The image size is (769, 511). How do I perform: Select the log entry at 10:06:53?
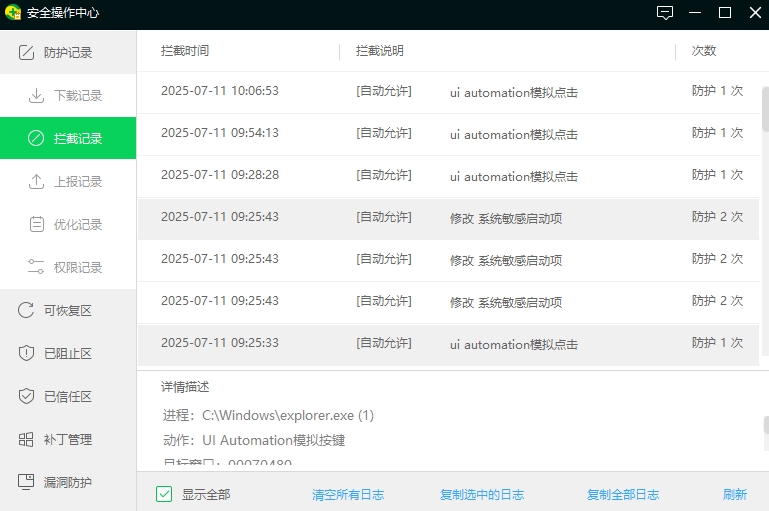pos(450,92)
